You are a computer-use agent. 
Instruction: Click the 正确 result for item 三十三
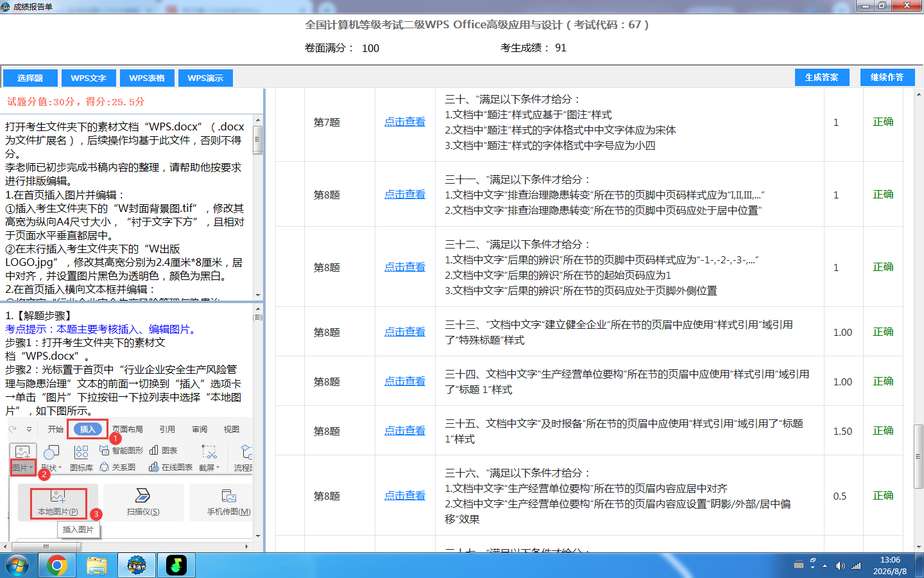click(883, 332)
